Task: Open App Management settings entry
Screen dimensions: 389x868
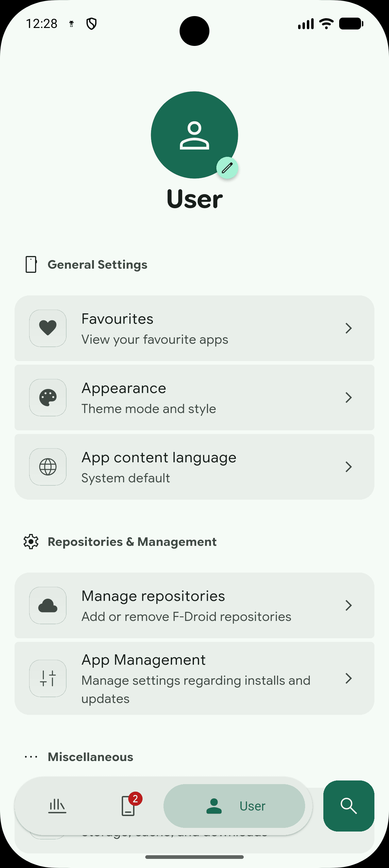Action: (194, 678)
